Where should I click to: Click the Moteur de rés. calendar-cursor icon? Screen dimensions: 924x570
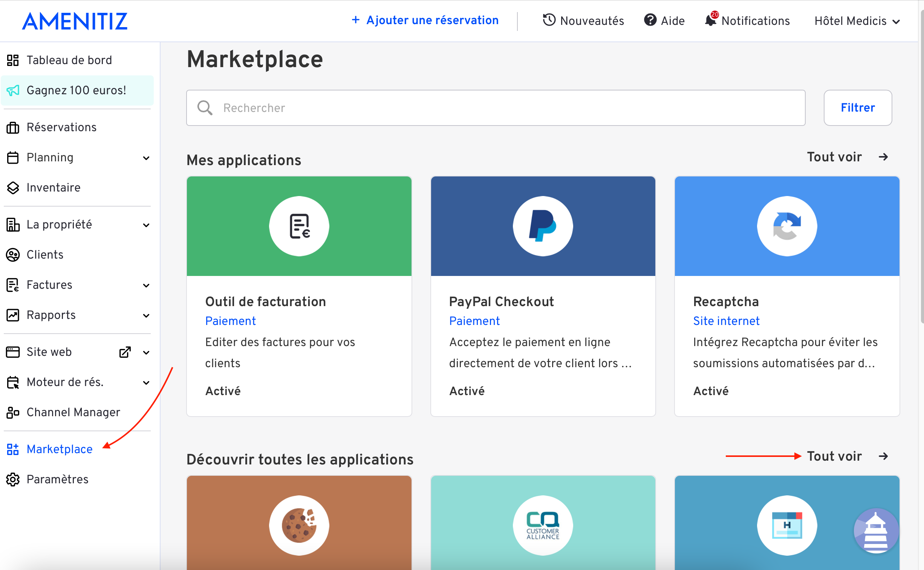[13, 382]
